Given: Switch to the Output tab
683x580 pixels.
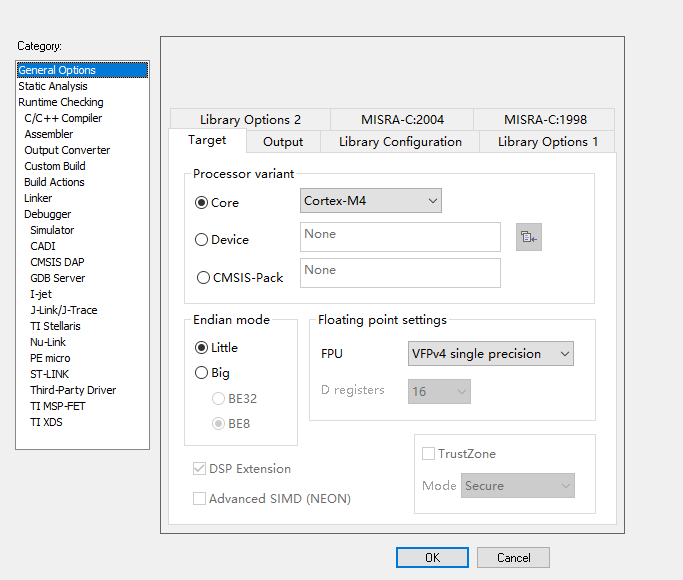Looking at the screenshot, I should (x=283, y=142).
